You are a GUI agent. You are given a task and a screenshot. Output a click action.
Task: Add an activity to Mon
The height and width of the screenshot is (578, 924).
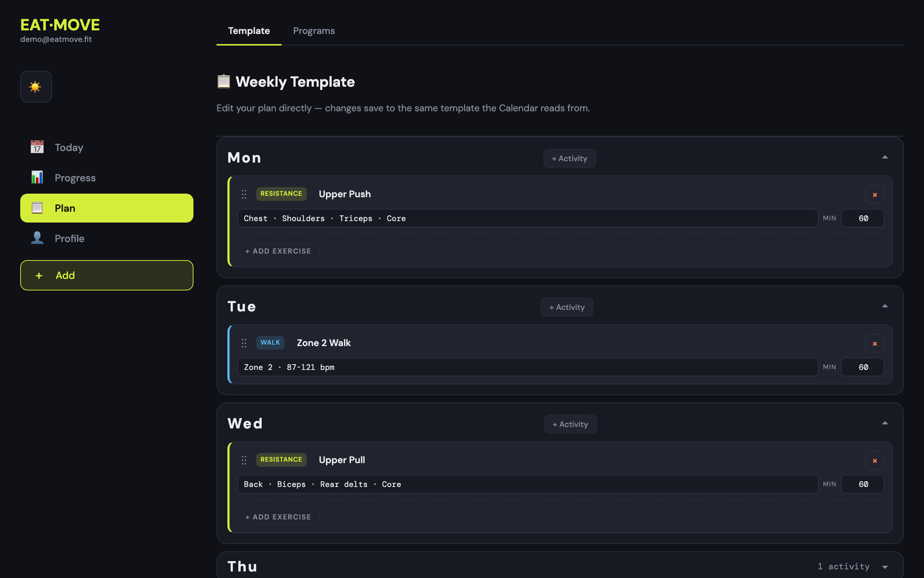[570, 158]
